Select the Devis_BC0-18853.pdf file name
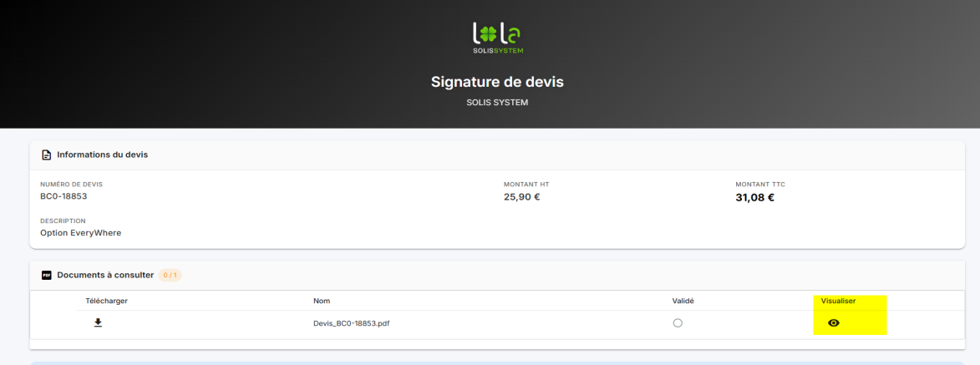 (x=355, y=323)
